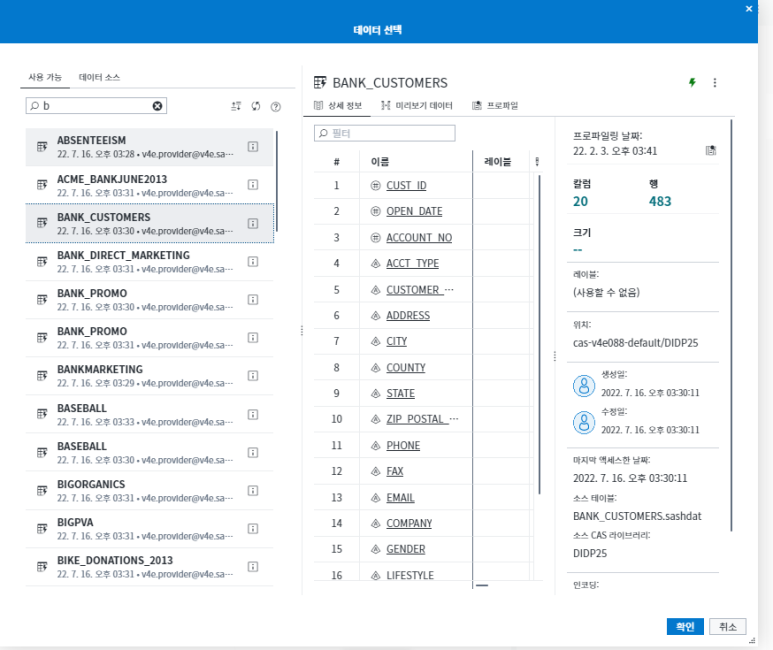
Task: Refresh the available data list
Action: [256, 106]
